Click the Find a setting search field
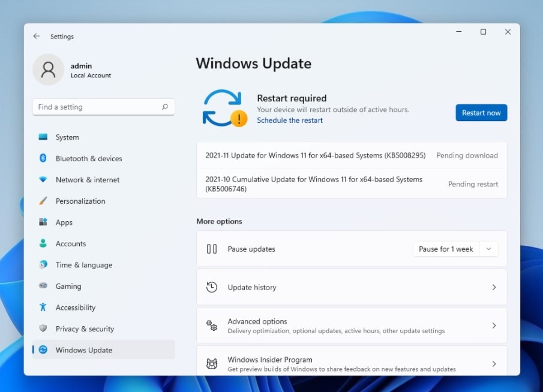The height and width of the screenshot is (392, 543). (103, 107)
